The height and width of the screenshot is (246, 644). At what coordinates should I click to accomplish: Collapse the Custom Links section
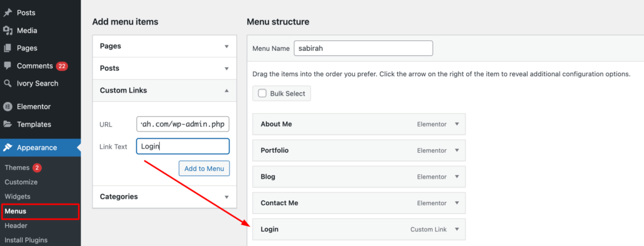165,91
